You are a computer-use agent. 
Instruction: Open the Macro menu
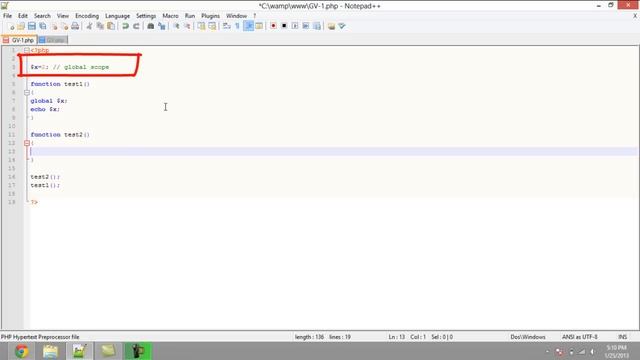[x=170, y=16]
